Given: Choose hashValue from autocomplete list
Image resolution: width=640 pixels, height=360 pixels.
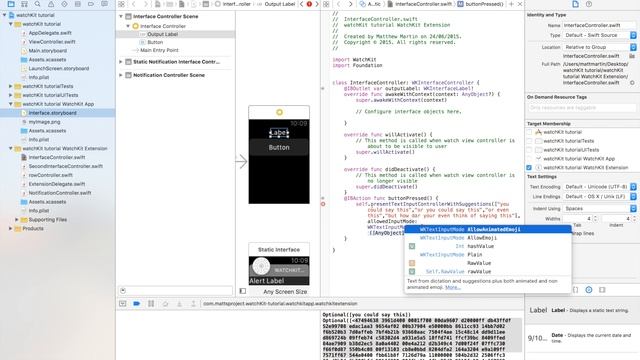Looking at the screenshot, I should 488,247.
